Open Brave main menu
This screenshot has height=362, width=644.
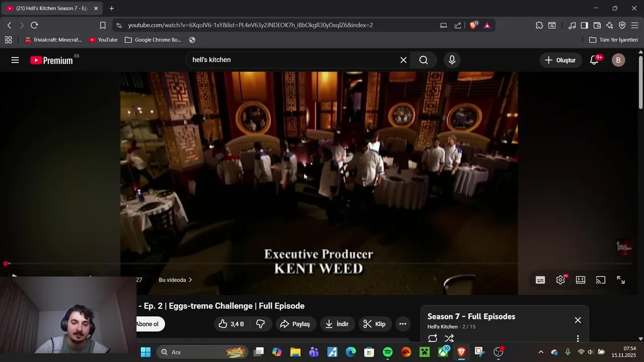[x=635, y=25]
